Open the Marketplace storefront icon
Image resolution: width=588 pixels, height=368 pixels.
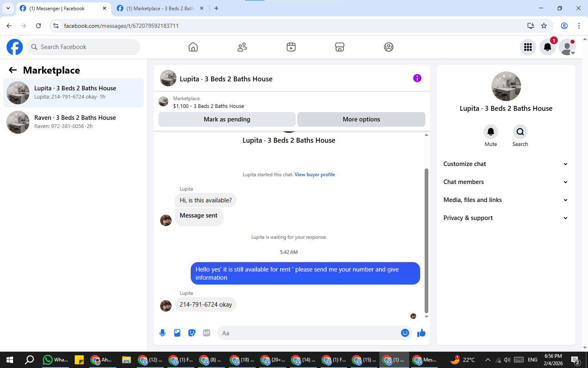click(340, 47)
